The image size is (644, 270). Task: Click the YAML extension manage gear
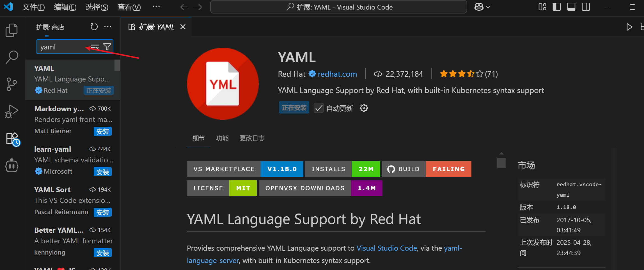point(364,108)
